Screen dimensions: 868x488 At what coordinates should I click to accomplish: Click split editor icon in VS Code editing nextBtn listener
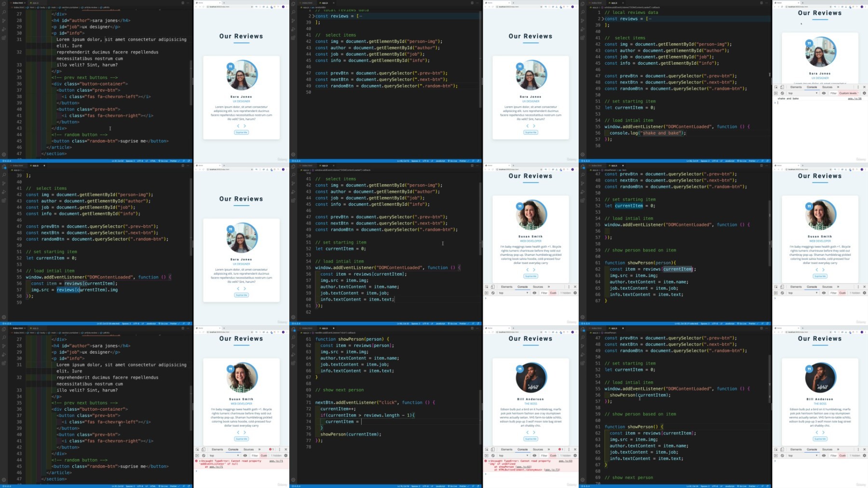472,328
